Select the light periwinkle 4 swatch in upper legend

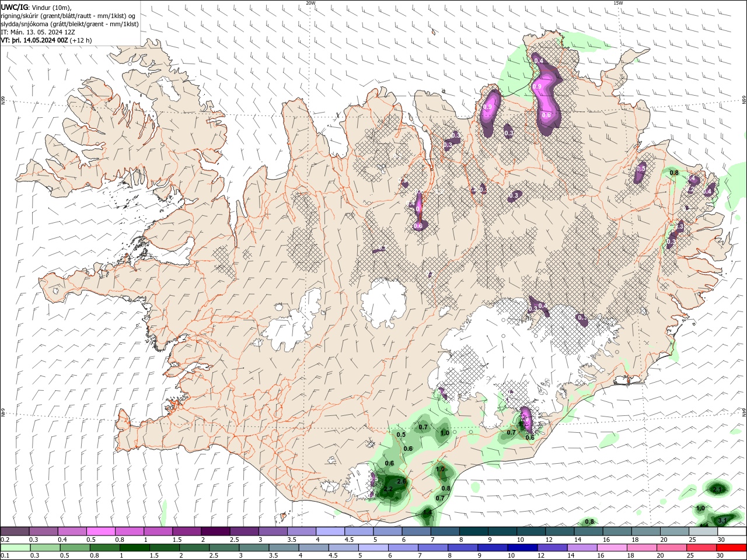point(330,531)
